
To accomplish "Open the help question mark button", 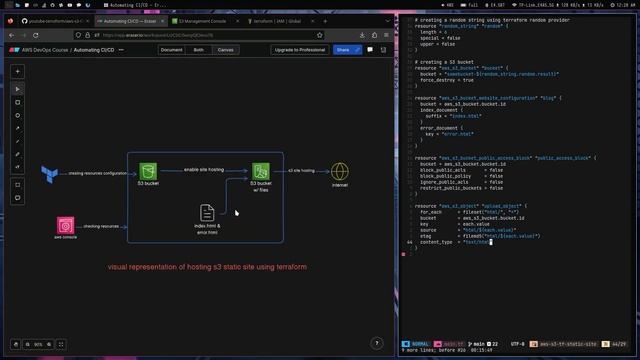I will (x=377, y=343).
